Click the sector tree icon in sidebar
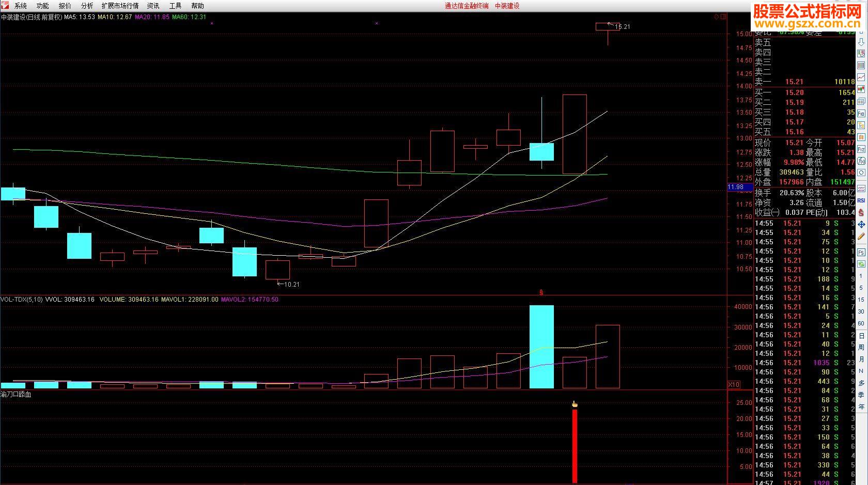This screenshot has width=868, height=485. pyautogui.click(x=861, y=125)
